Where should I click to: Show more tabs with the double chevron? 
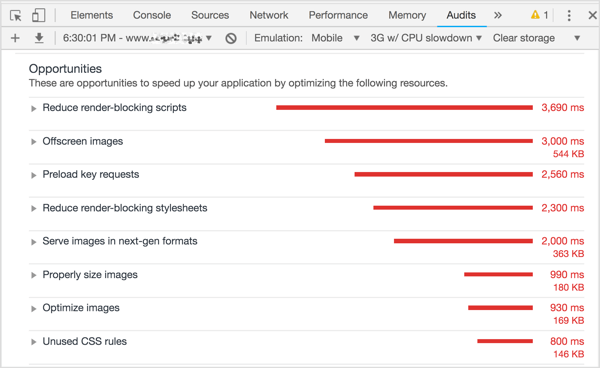point(497,15)
